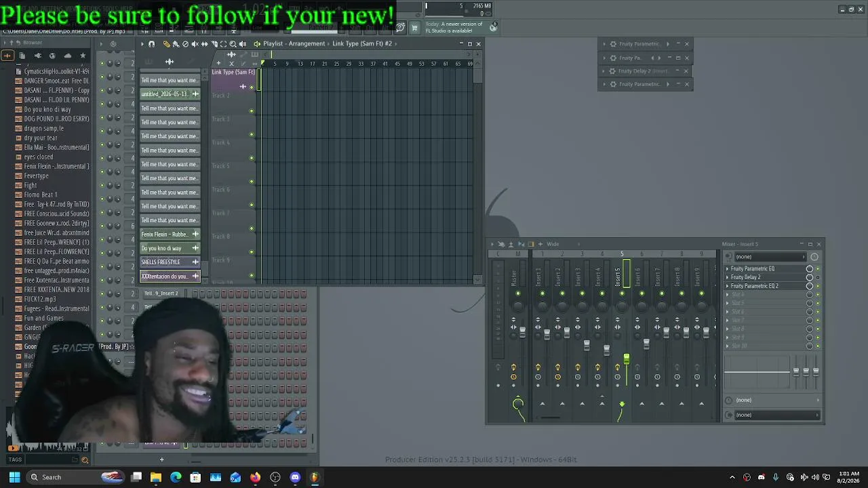Open the Browser web globe tab icon

point(52,56)
